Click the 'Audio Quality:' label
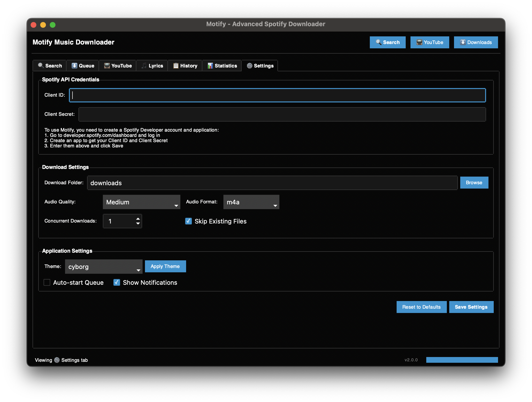This screenshot has height=402, width=532. point(60,202)
